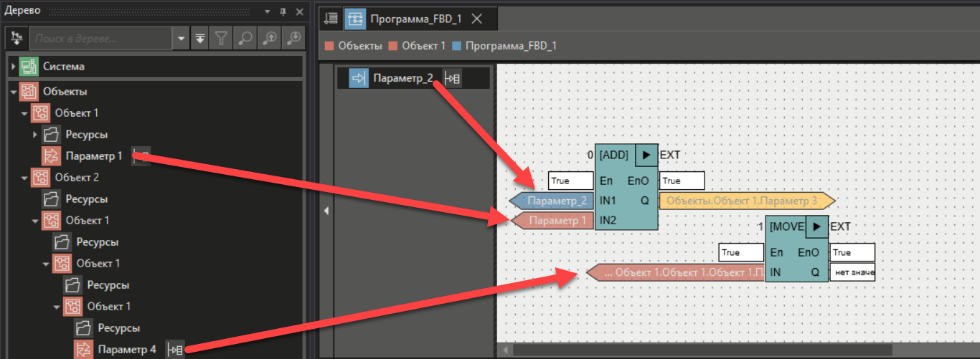Click the filter funnel icon in tree toolbar
This screenshot has height=359, width=980.
222,38
